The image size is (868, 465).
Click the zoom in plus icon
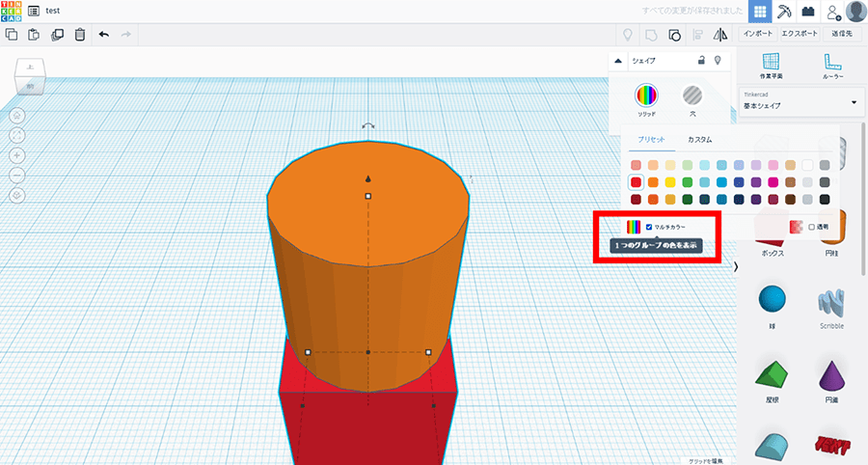18,154
